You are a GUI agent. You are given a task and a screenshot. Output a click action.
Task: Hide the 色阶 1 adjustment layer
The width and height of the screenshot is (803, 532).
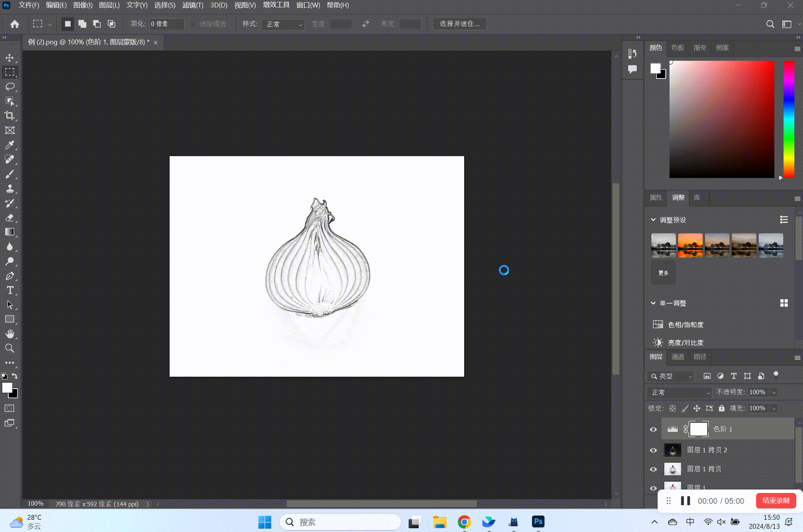pyautogui.click(x=653, y=429)
